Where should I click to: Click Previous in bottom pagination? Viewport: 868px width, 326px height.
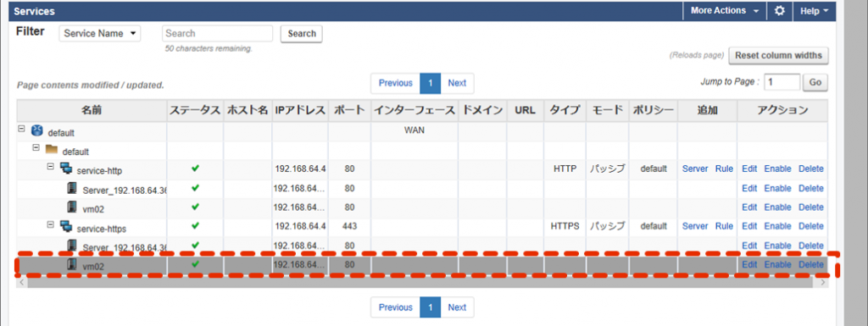tap(396, 307)
